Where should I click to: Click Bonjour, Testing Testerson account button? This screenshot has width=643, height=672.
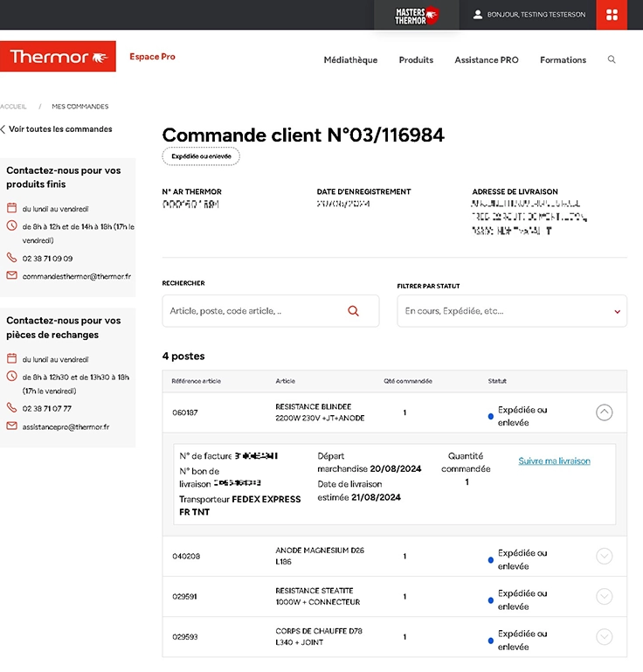(x=529, y=15)
